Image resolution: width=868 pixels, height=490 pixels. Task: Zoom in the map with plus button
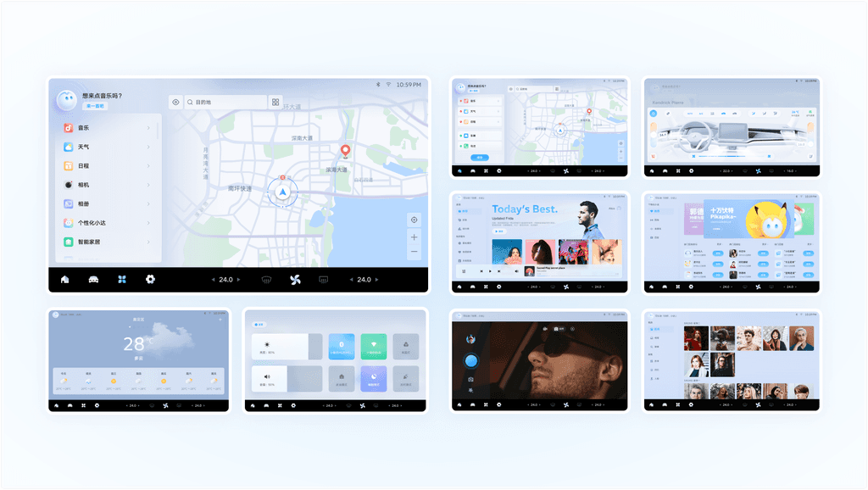(414, 237)
